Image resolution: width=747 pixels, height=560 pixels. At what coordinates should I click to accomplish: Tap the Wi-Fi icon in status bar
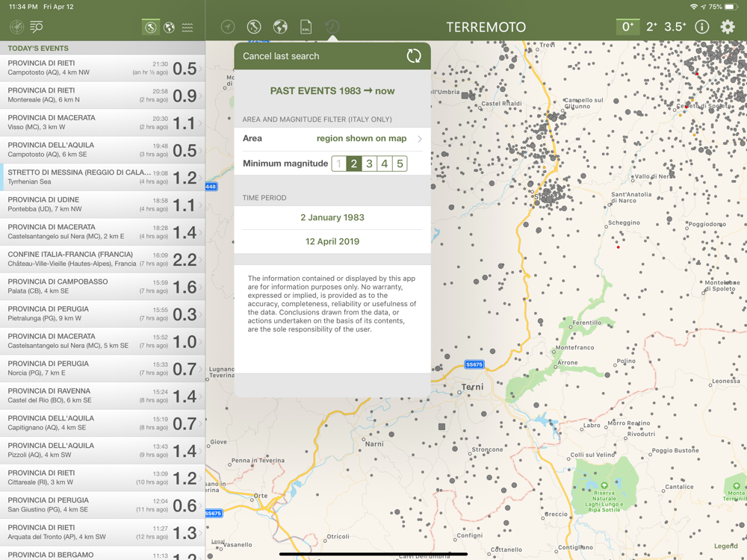(x=694, y=7)
